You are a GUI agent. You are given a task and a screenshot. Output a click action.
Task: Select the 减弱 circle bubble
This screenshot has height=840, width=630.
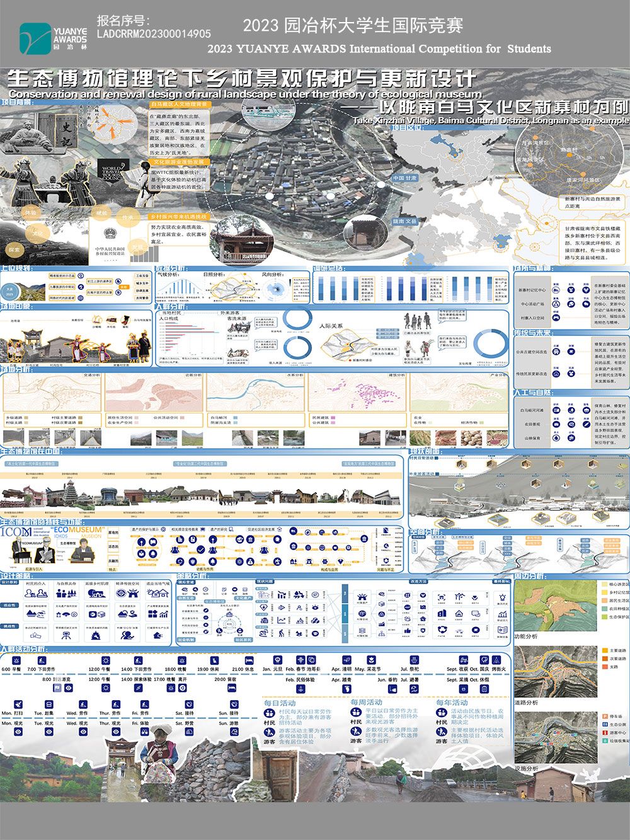coord(100,213)
